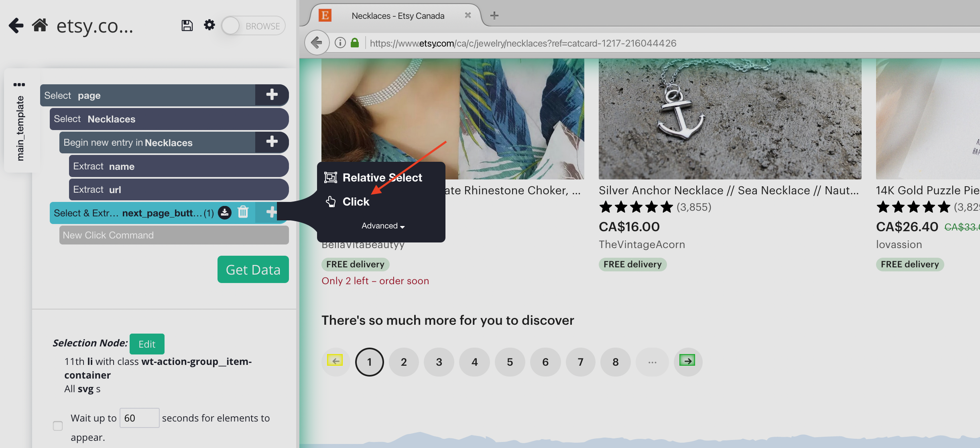Viewport: 980px width, 448px height.
Task: Go to pagination page 1
Action: (369, 362)
